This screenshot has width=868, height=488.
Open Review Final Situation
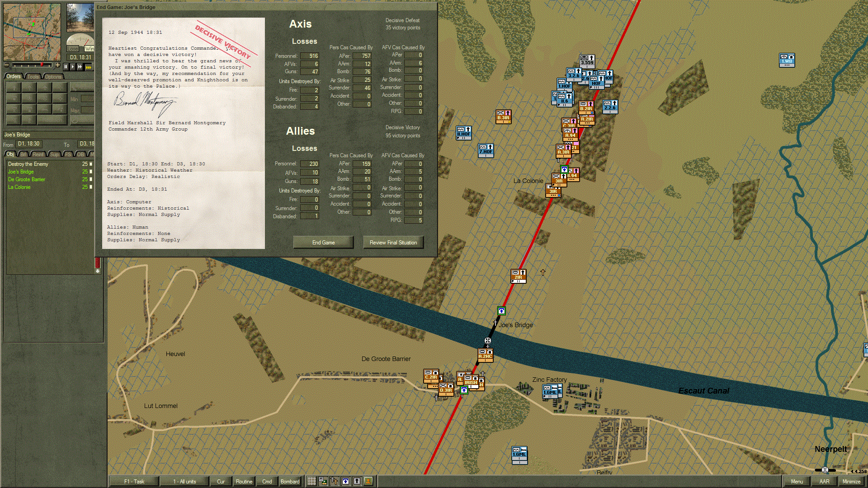tap(393, 243)
